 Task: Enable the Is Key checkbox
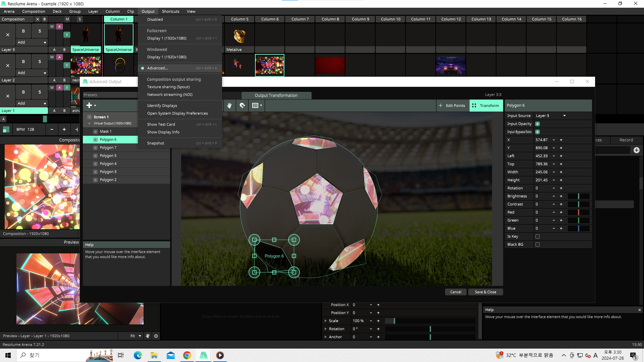[x=537, y=237]
